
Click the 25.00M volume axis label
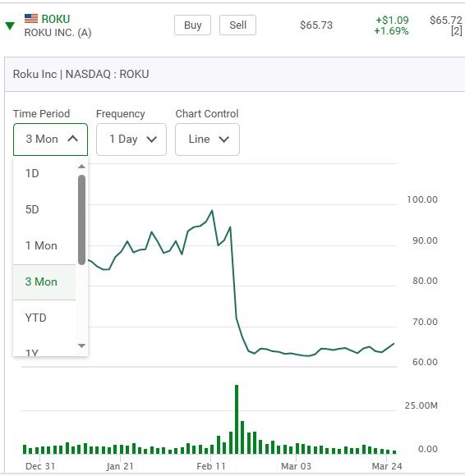[421, 405]
